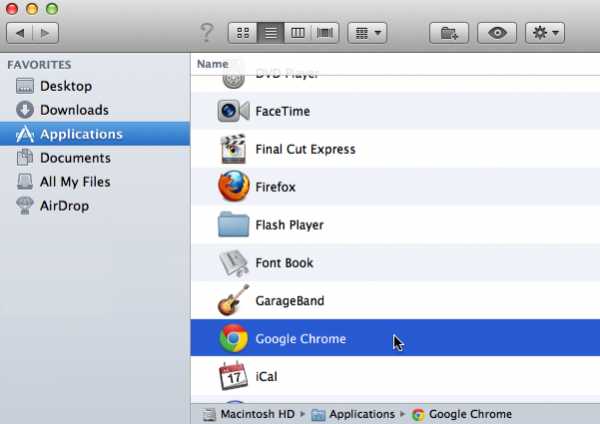Select Applications in the sidebar
This screenshot has height=424, width=600.
point(95,134)
